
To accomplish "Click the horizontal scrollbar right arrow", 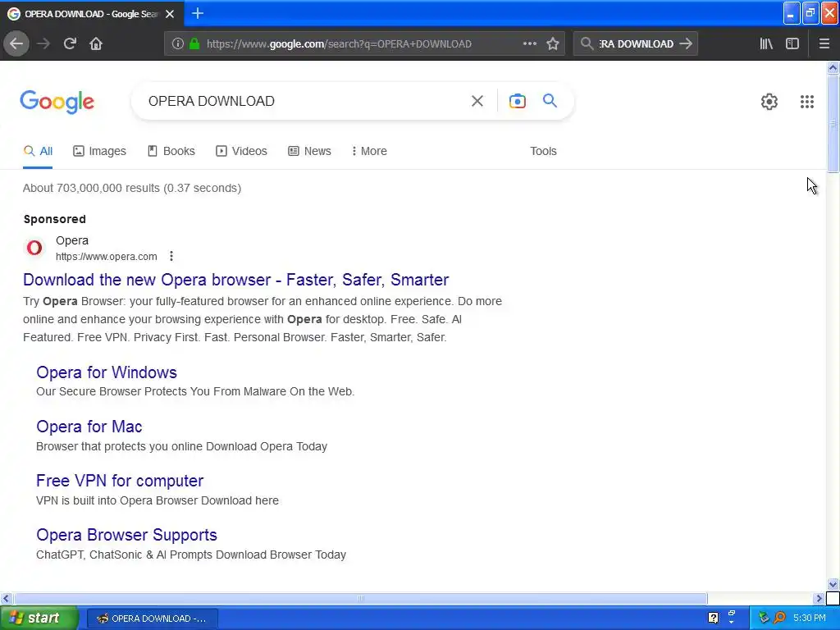I will 819,598.
